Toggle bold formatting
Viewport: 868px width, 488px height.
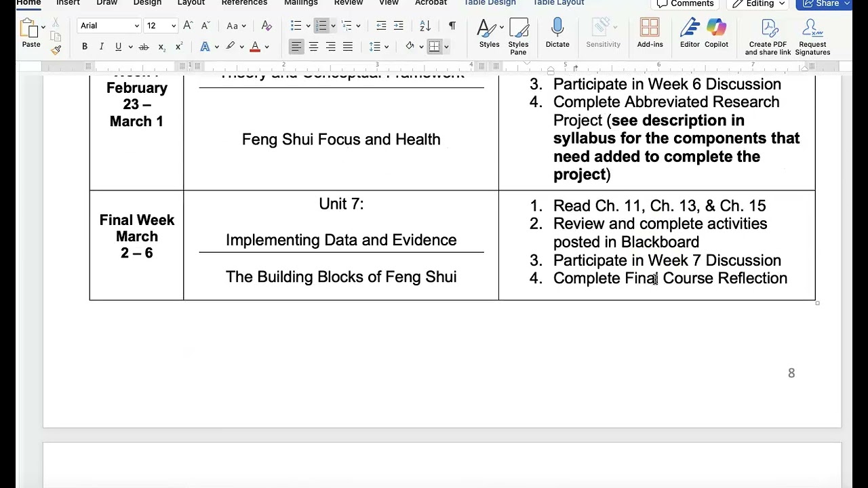85,47
